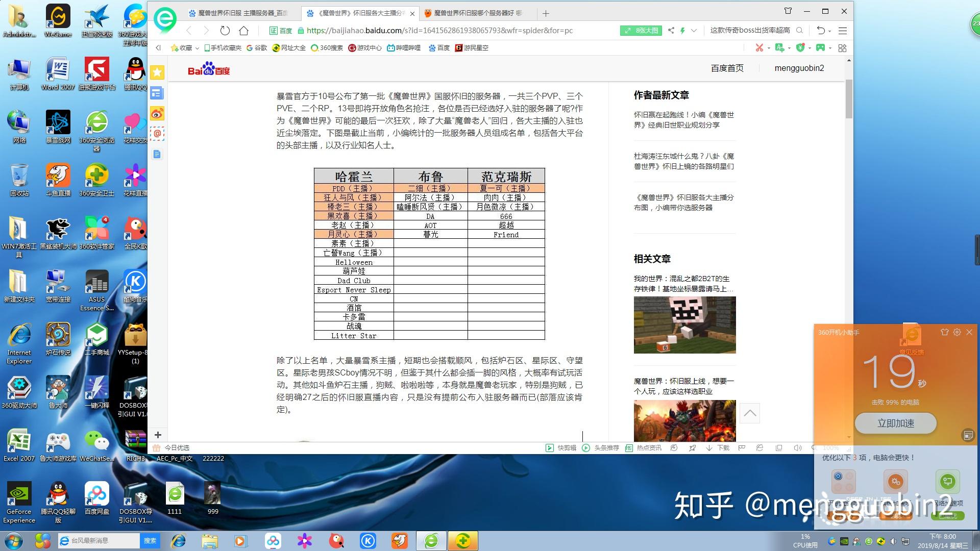
Task: Reload the page with the refresh icon
Action: [x=225, y=31]
